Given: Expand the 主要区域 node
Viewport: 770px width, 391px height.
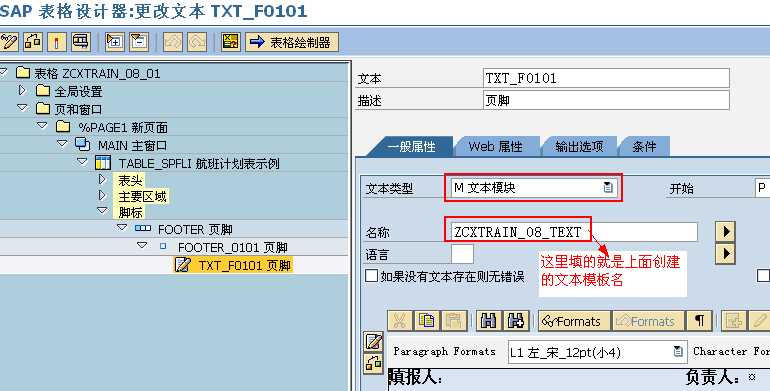Looking at the screenshot, I should click(x=102, y=196).
